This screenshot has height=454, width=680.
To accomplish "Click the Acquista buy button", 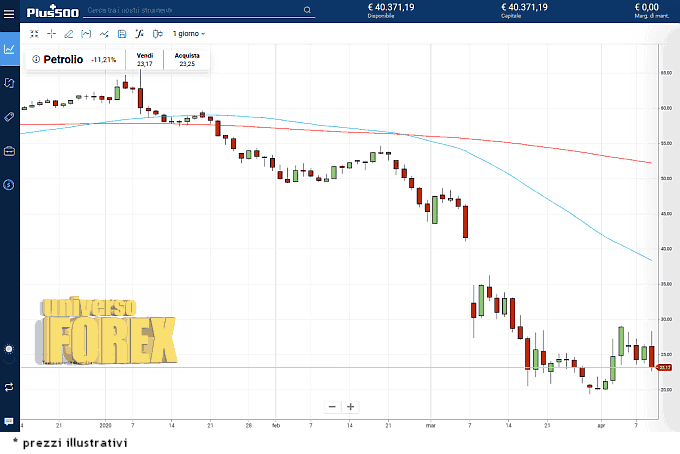I will [x=187, y=60].
